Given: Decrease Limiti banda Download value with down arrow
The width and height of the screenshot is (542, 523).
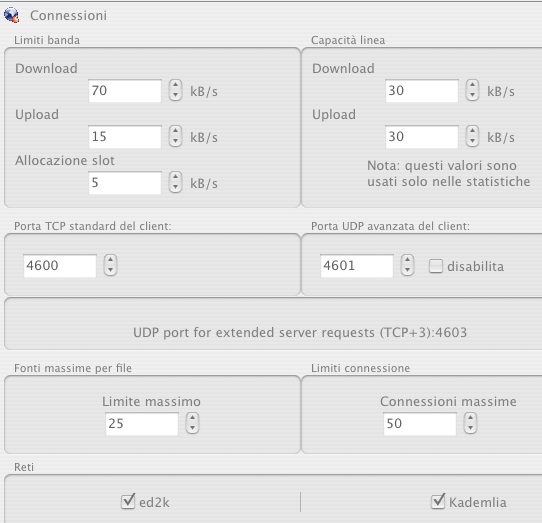Looking at the screenshot, I should (176, 95).
